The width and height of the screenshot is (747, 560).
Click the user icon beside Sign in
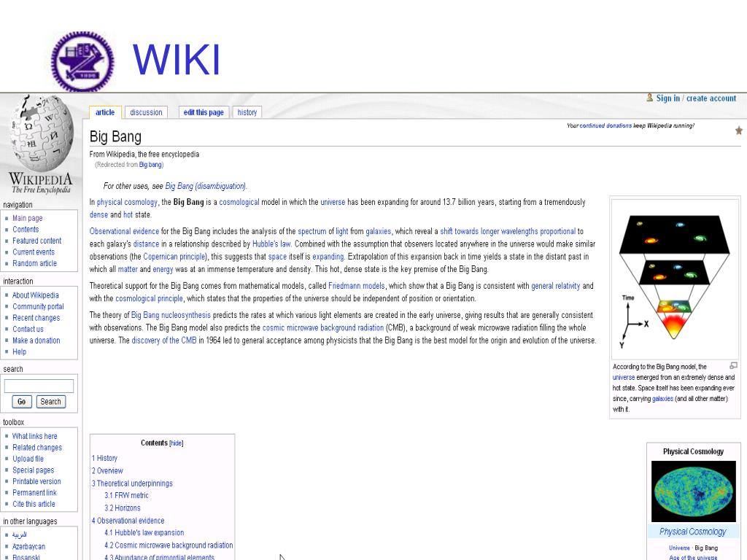coord(649,98)
